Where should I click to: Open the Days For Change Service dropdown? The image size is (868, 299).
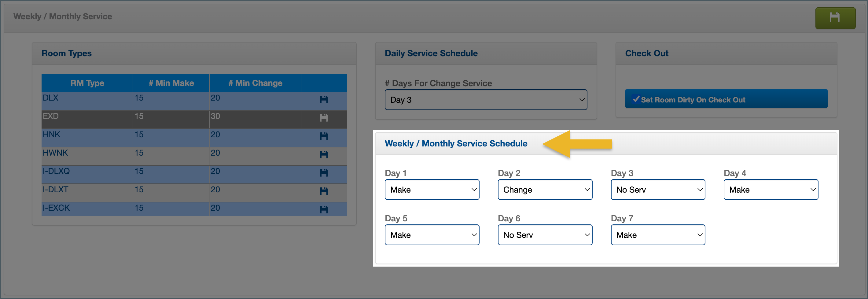tap(486, 100)
